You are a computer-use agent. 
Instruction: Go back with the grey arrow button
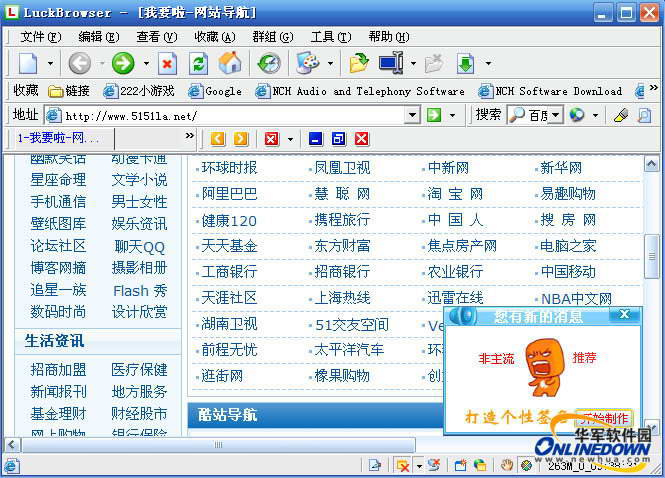(x=80, y=64)
